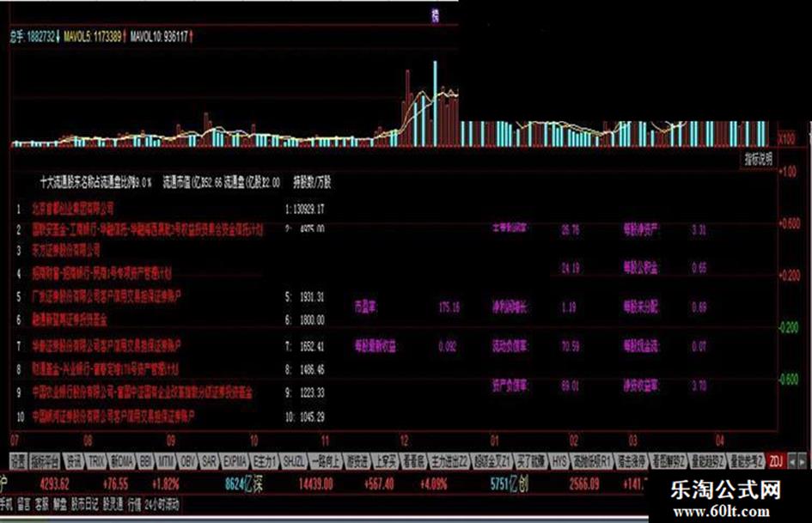Select the 量能趋势Z indicator tab
Viewport: 812px width, 523px height.
click(x=707, y=461)
